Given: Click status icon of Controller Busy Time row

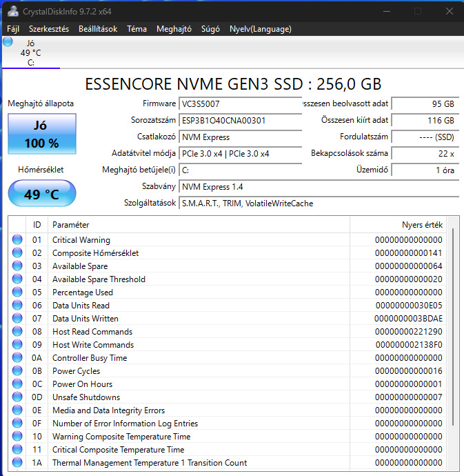Looking at the screenshot, I should coord(17,357).
